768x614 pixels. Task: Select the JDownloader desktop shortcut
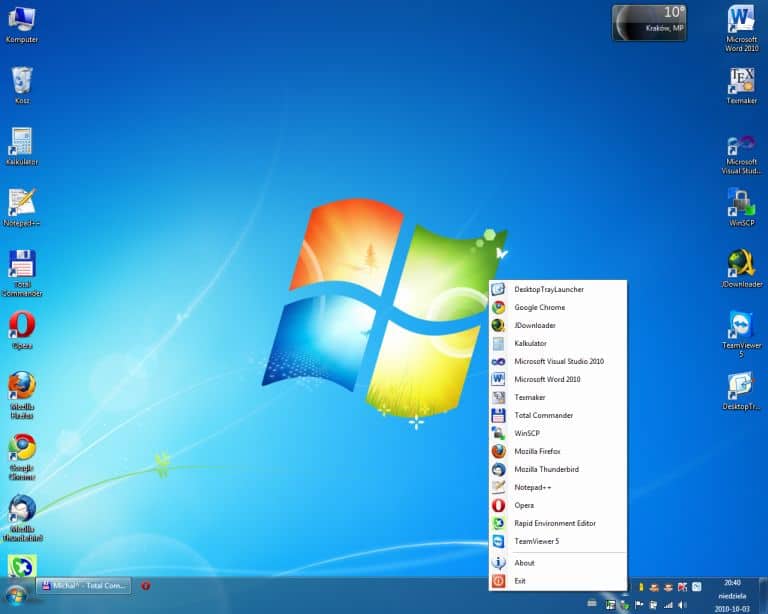[742, 269]
